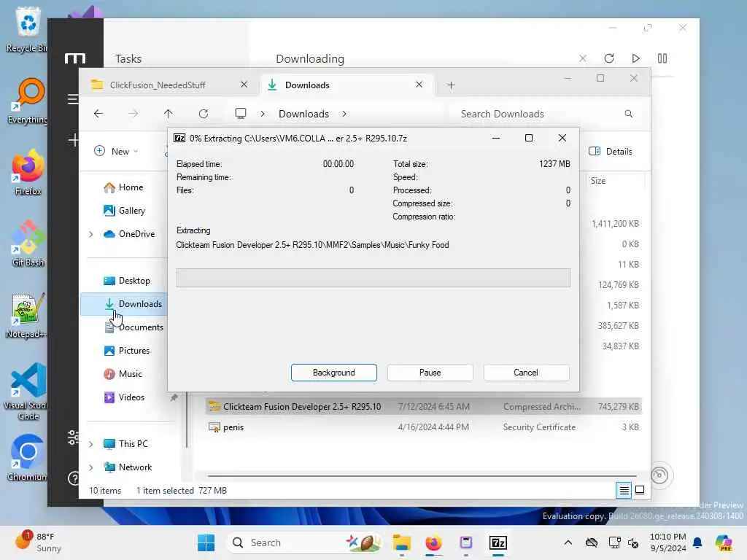Refresh the Downloading tasks in MEGA
This screenshot has height=560, width=747.
point(609,58)
